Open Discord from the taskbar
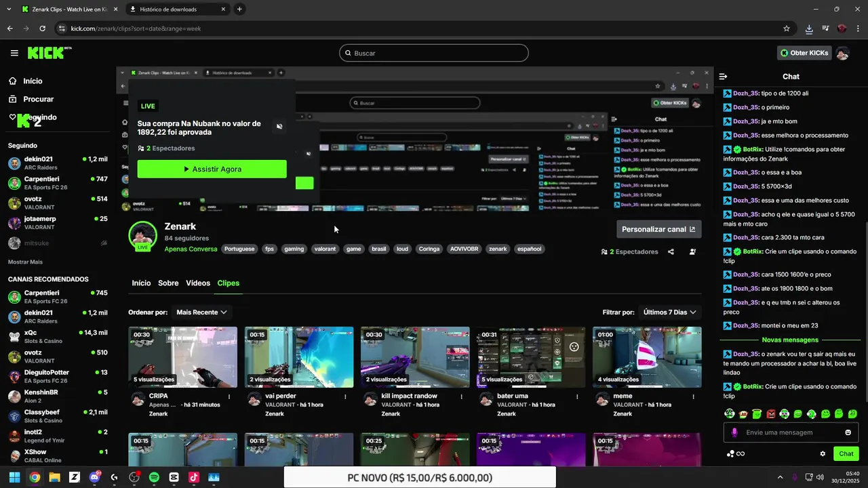Image resolution: width=868 pixels, height=488 pixels. click(94, 477)
